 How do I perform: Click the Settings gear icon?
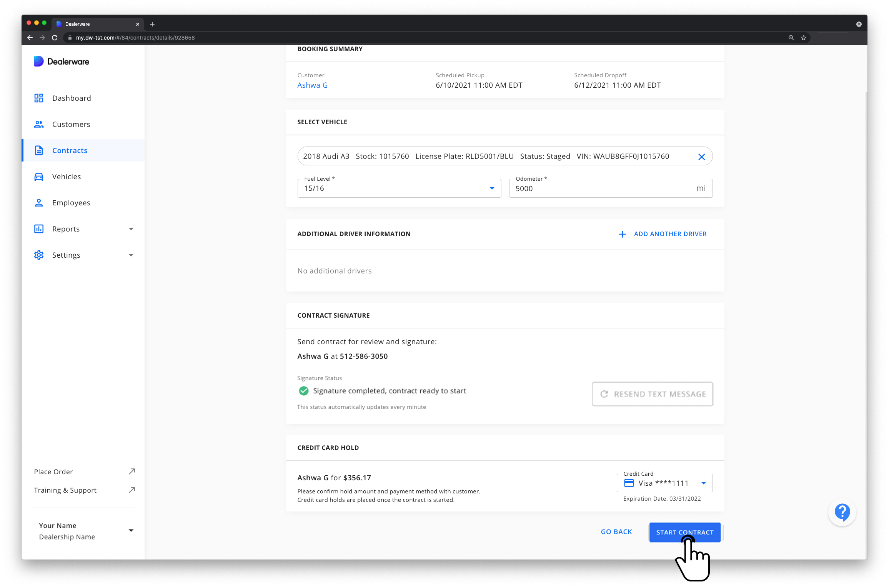39,255
